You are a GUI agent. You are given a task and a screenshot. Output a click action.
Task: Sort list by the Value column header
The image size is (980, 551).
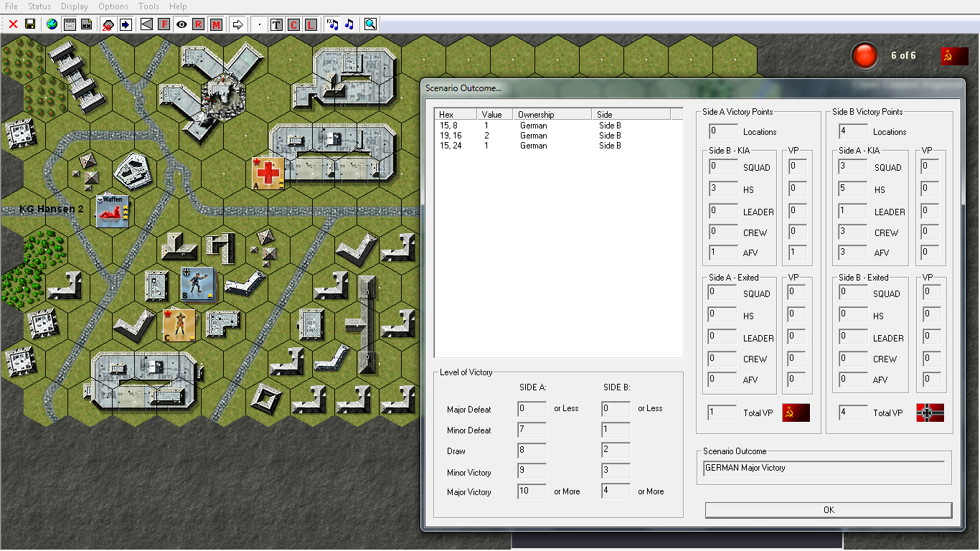495,114
